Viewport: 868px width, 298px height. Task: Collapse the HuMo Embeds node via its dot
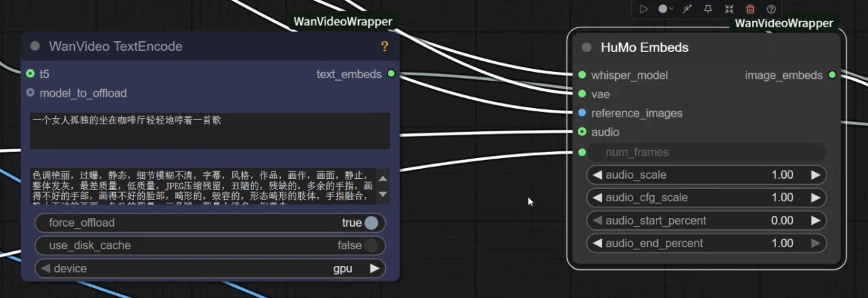(587, 47)
